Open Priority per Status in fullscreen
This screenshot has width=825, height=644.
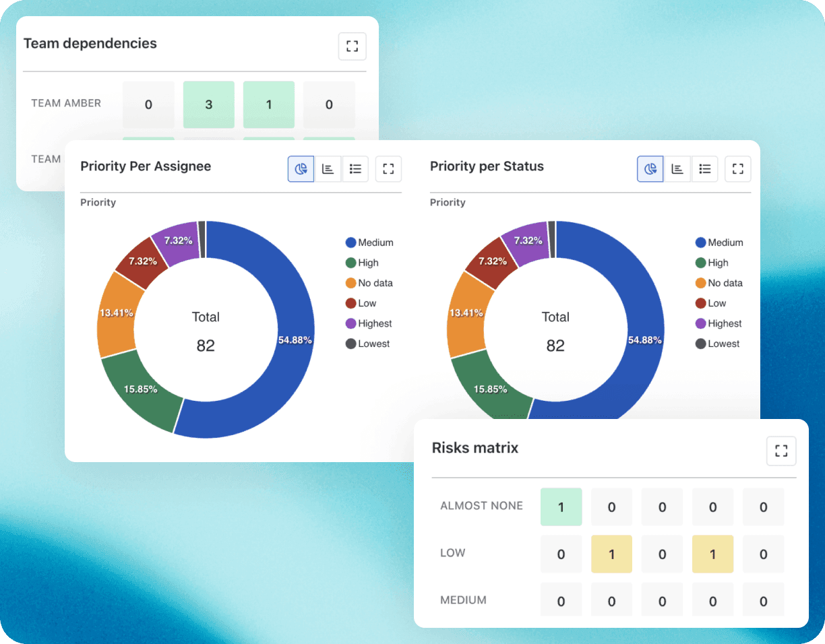738,169
